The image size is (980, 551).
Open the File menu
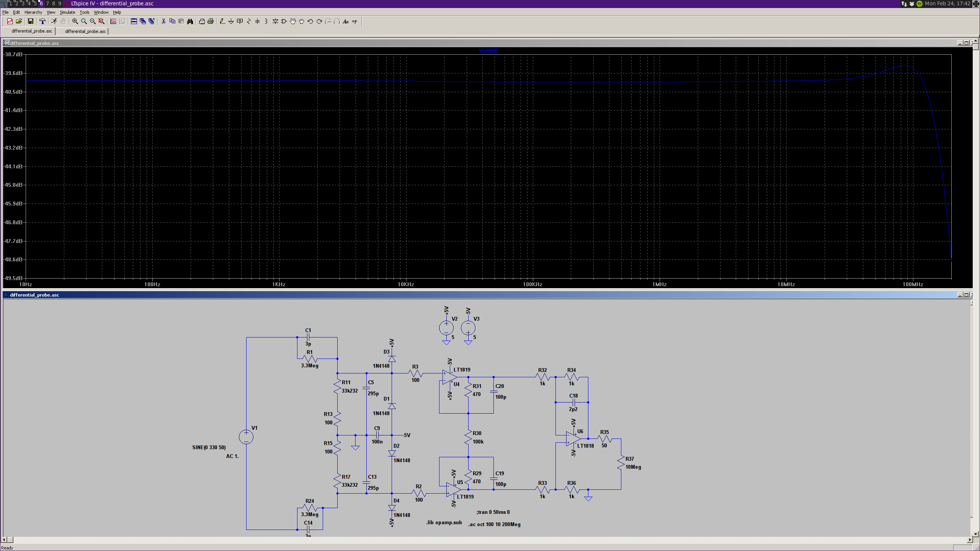(x=5, y=12)
